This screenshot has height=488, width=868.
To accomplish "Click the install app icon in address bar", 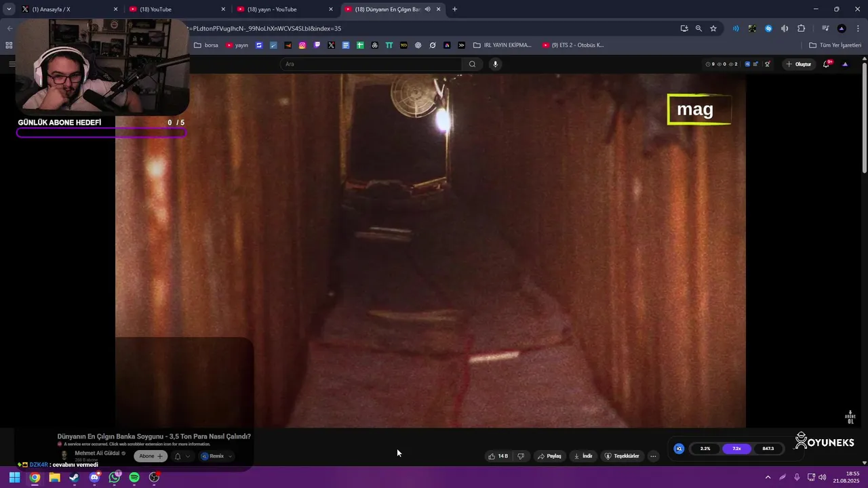I will pyautogui.click(x=684, y=28).
